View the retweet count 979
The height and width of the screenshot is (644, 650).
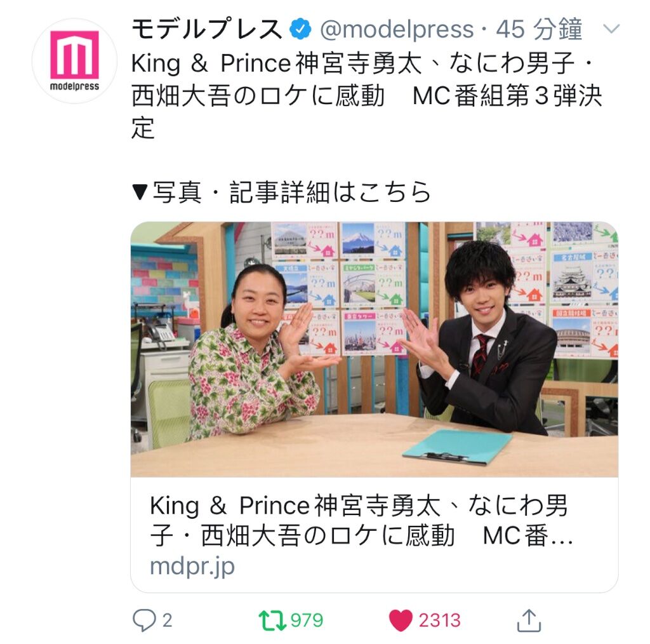click(x=307, y=621)
